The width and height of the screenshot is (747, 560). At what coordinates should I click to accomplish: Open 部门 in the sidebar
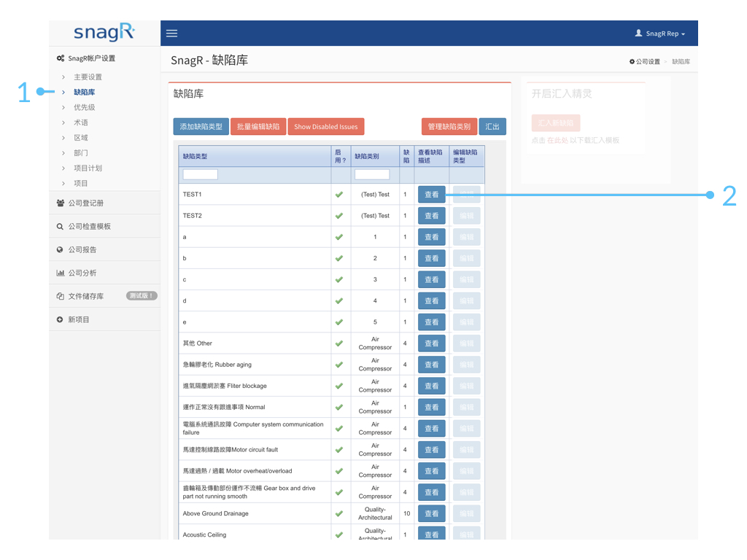(80, 153)
